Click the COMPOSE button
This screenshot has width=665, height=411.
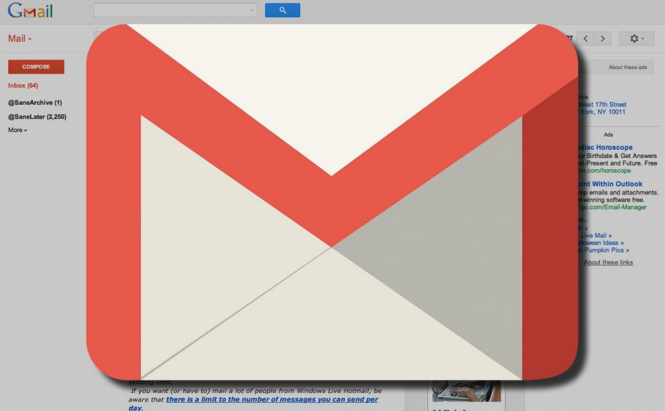(36, 67)
